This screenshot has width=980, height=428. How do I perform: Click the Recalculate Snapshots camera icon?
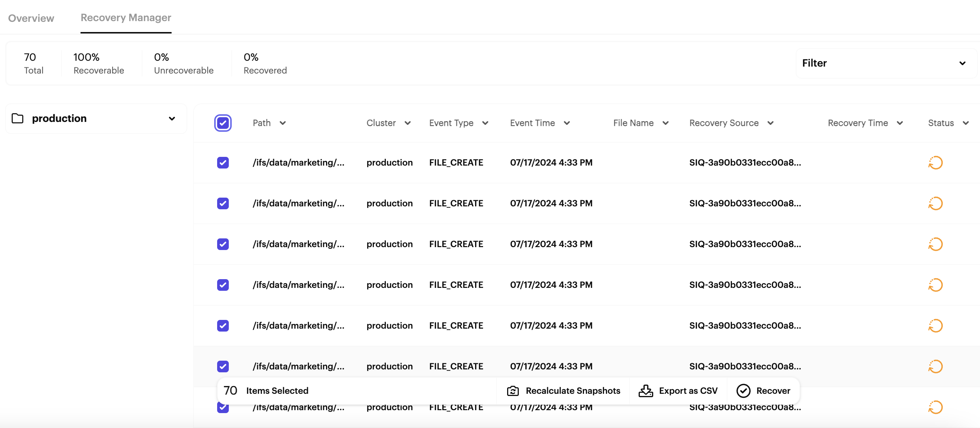tap(513, 391)
